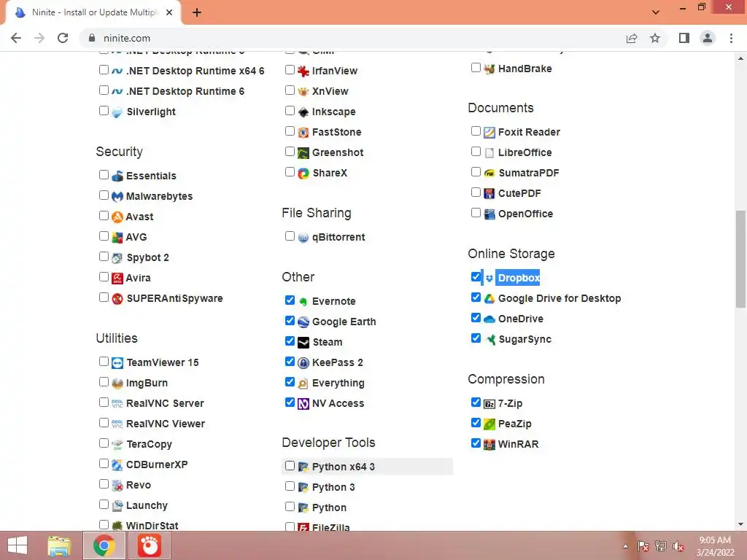Bookmark this page with star icon
The image size is (747, 560).
coord(655,38)
